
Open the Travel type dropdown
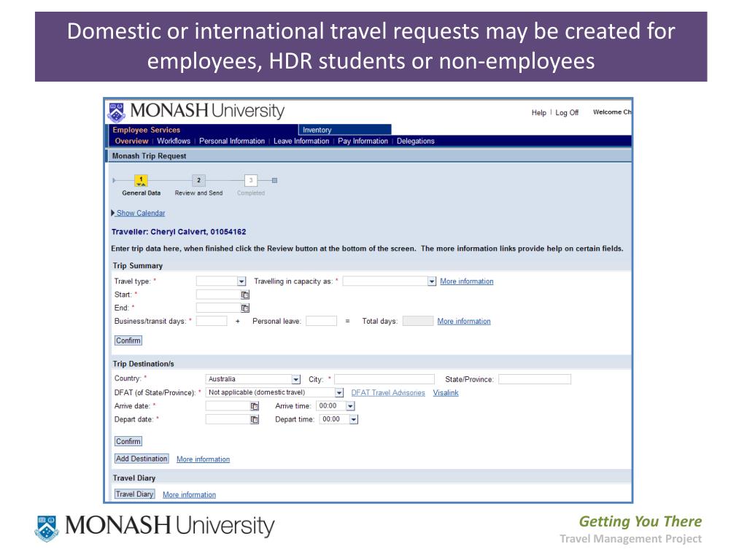[241, 281]
